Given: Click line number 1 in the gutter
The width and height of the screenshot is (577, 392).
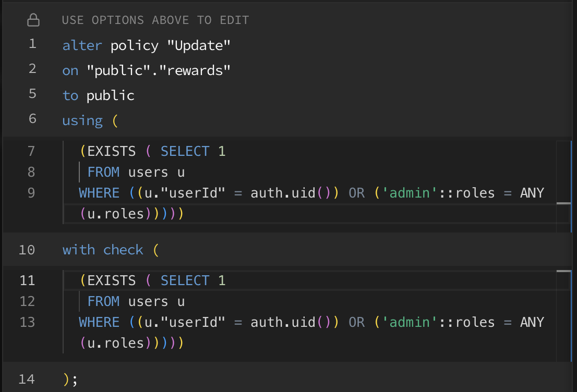Looking at the screenshot, I should pos(32,45).
